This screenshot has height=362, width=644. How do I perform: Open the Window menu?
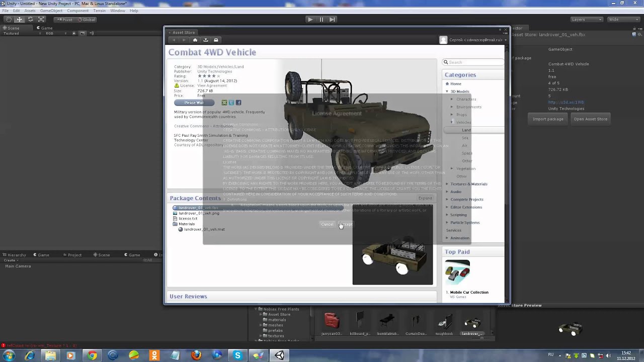tap(117, 11)
